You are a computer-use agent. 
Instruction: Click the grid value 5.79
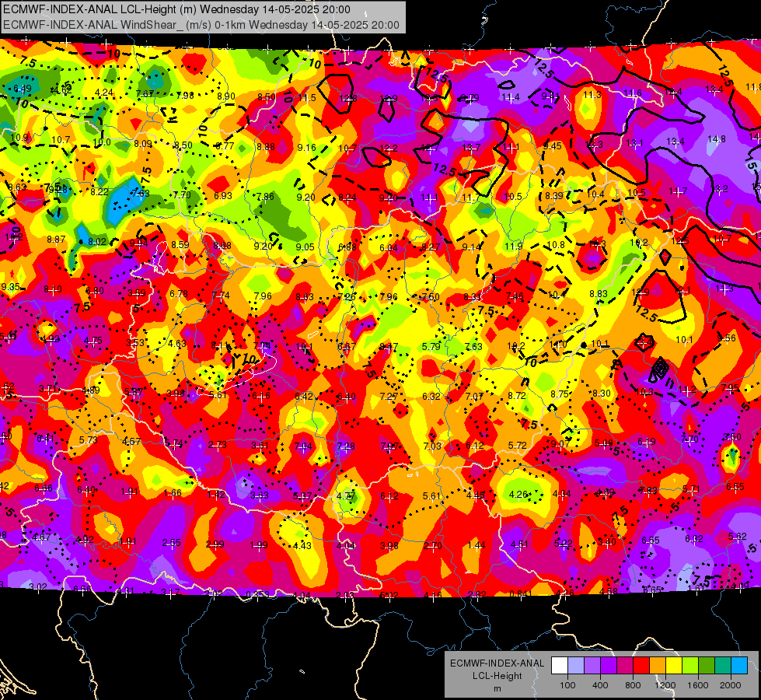(431, 346)
